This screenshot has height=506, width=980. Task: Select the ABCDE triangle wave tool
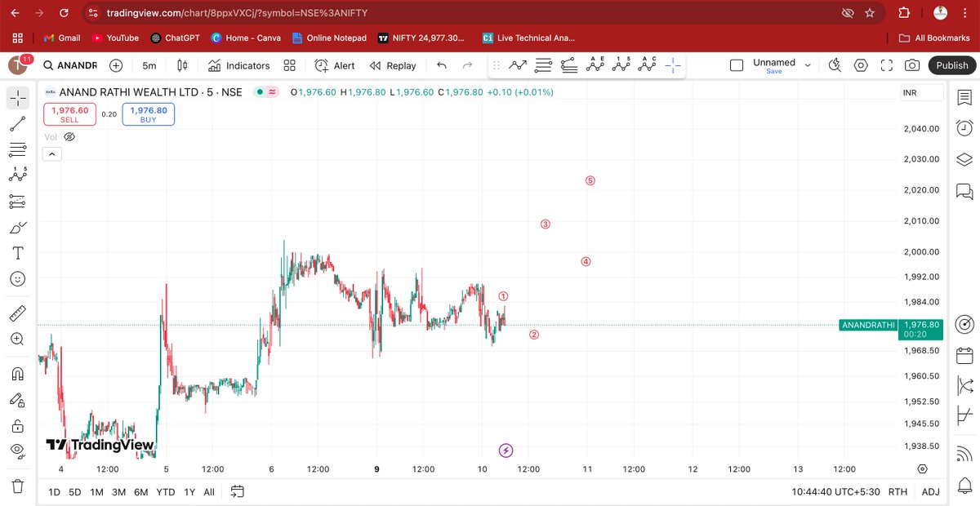click(596, 65)
